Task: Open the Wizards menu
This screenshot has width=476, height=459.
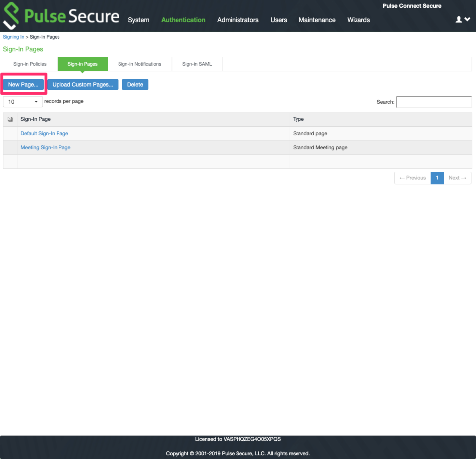Action: click(x=358, y=20)
